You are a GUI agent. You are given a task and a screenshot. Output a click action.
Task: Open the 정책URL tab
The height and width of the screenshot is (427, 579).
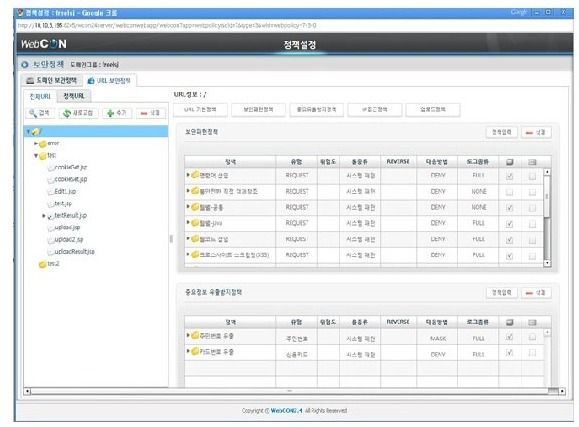point(73,96)
